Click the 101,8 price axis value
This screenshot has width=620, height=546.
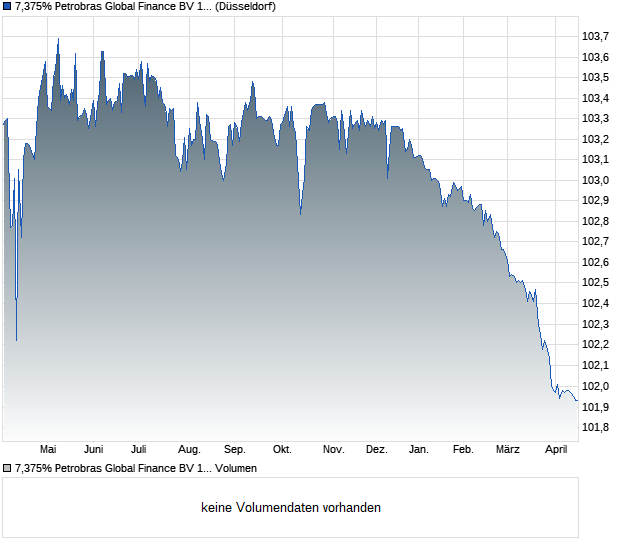[x=595, y=427]
